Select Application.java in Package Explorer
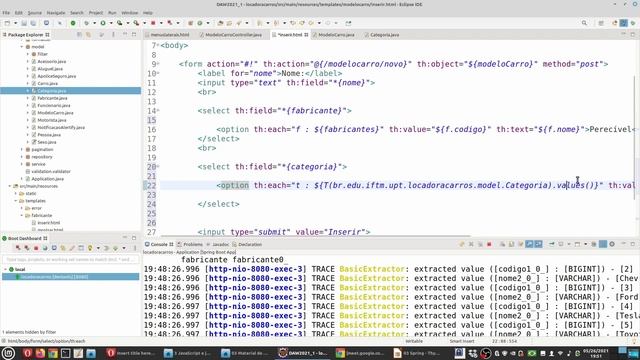 tap(47, 179)
